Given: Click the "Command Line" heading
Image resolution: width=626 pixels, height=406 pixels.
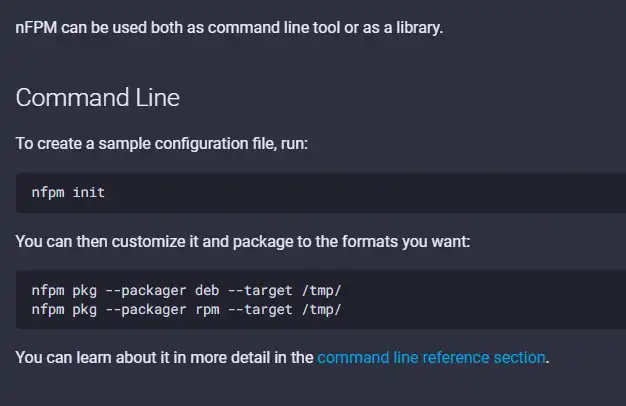Looking at the screenshot, I should (97, 98).
